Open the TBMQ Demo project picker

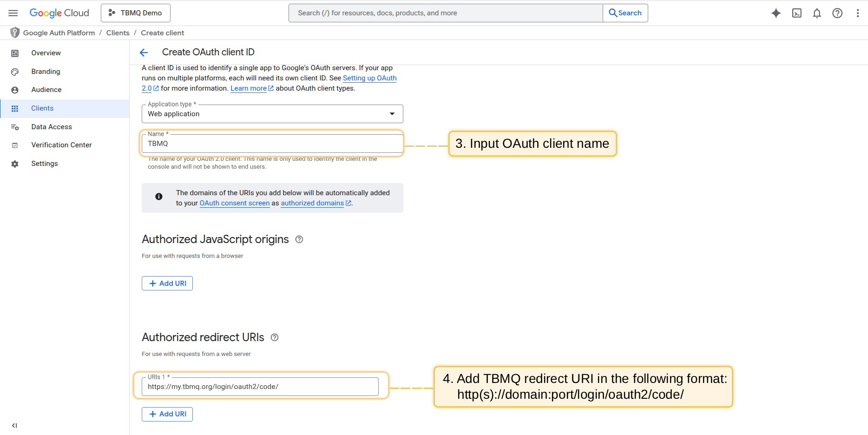pos(136,13)
